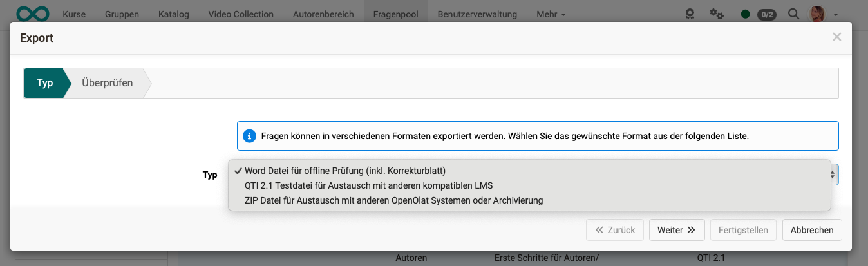The image size is (868, 266).
Task: Select the Typ wizard step
Action: pos(44,83)
